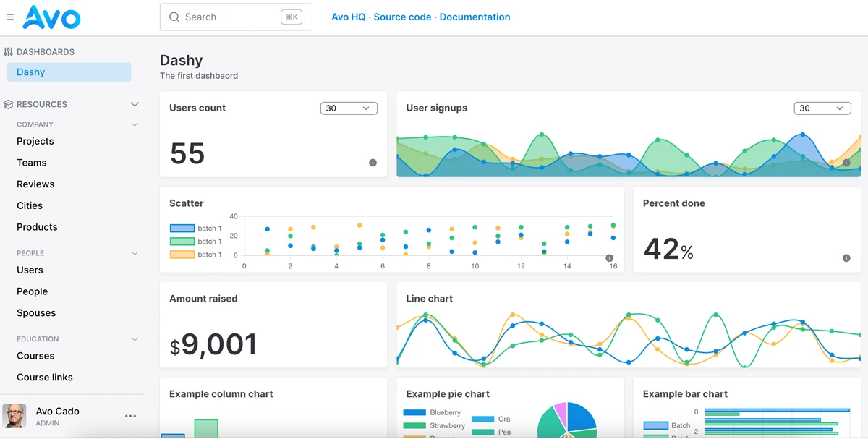This screenshot has width=868, height=439.
Task: Click the "Example column chart" card title
Action: click(x=221, y=394)
